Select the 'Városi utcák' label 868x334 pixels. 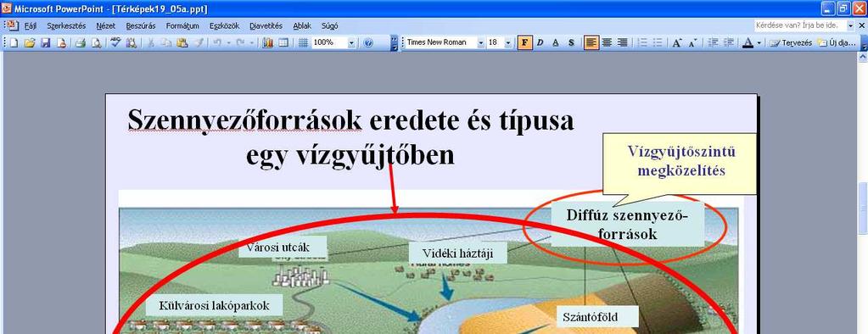283,248
